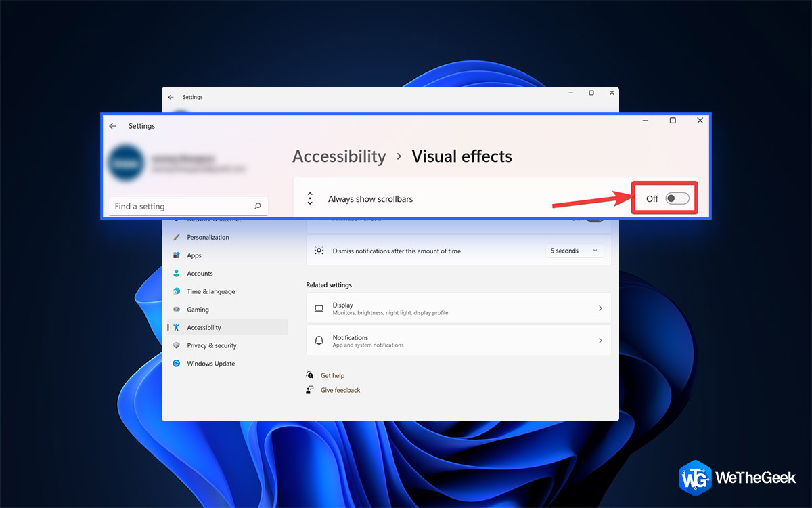Click the back arrow in rear Settings window
Image resolution: width=812 pixels, height=508 pixels.
pos(171,97)
